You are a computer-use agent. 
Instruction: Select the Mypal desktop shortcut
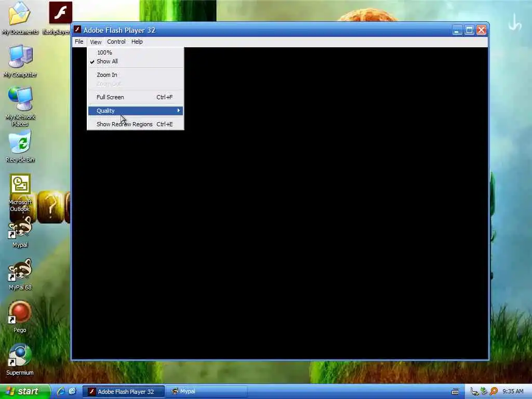[x=20, y=233]
